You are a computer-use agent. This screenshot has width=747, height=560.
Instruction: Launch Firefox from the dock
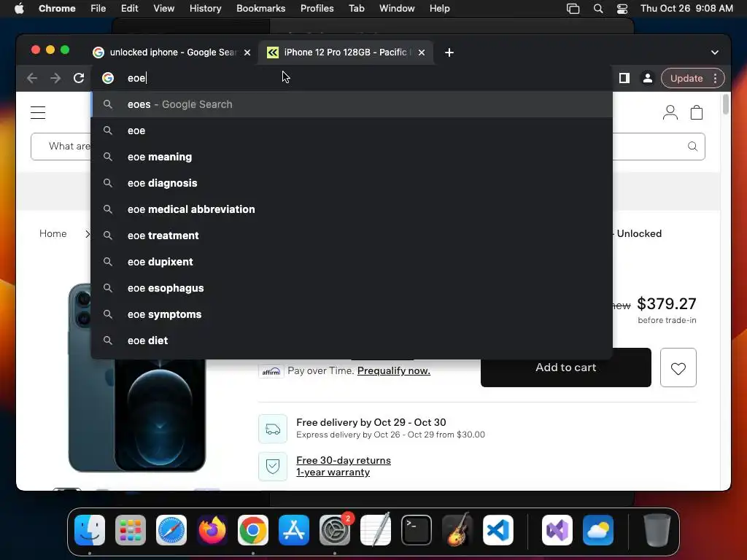point(212,530)
